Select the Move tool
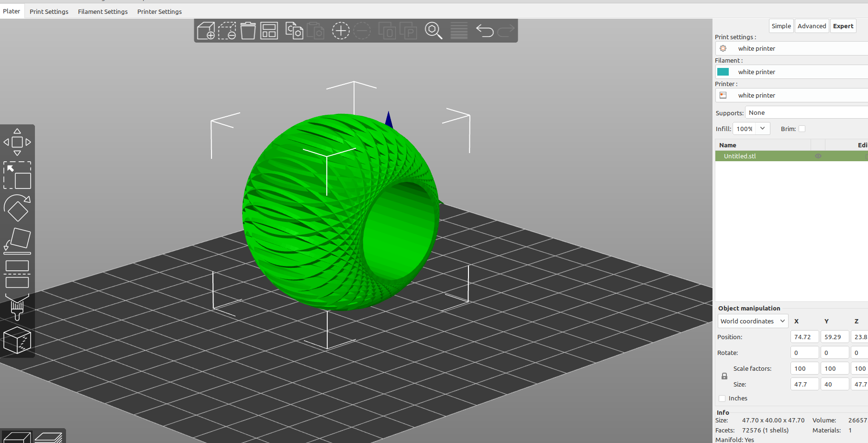Image resolution: width=868 pixels, height=443 pixels. tap(17, 142)
